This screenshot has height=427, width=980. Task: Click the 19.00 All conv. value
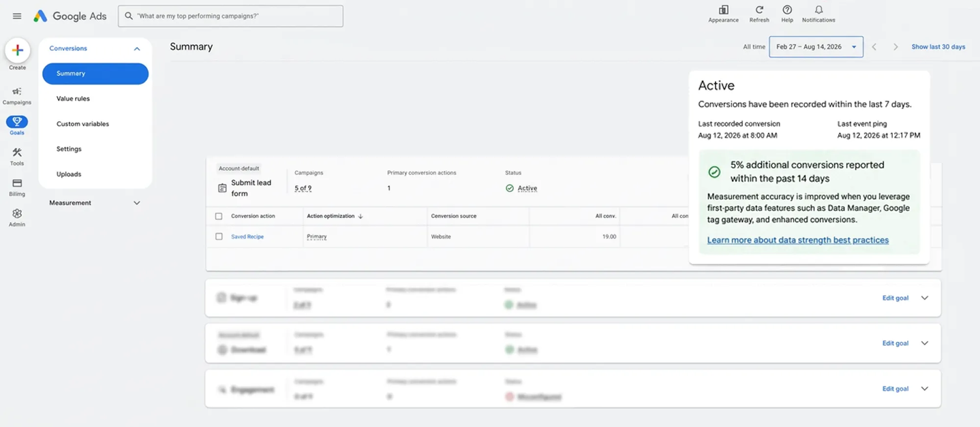(x=609, y=237)
